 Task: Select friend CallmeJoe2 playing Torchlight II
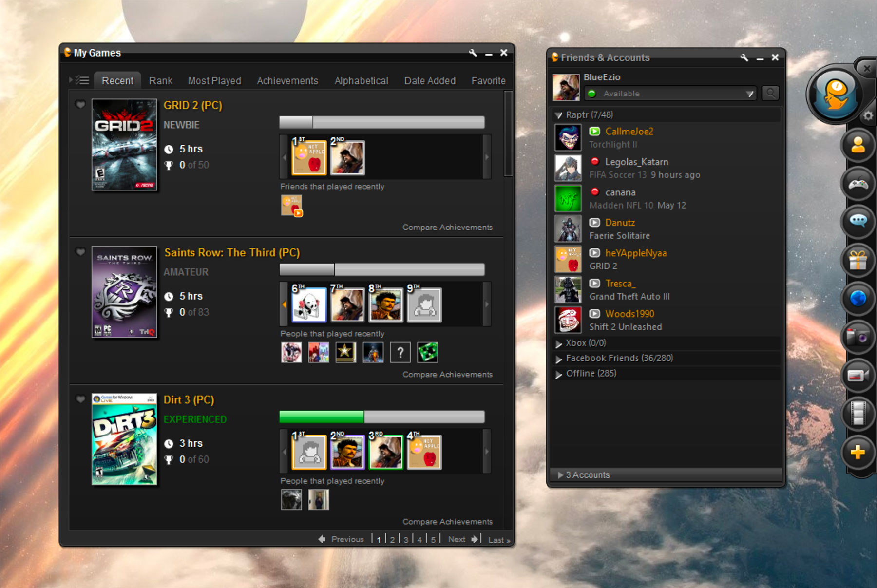click(667, 137)
